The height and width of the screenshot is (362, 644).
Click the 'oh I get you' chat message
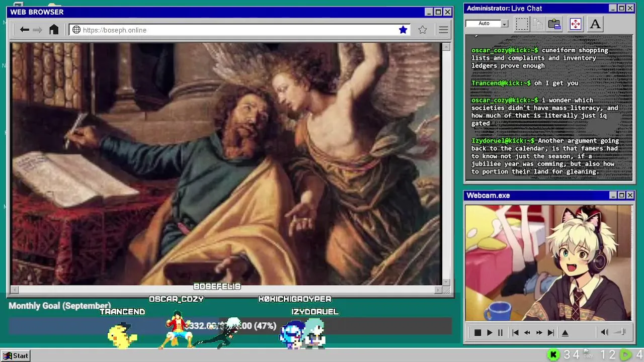pyautogui.click(x=556, y=83)
